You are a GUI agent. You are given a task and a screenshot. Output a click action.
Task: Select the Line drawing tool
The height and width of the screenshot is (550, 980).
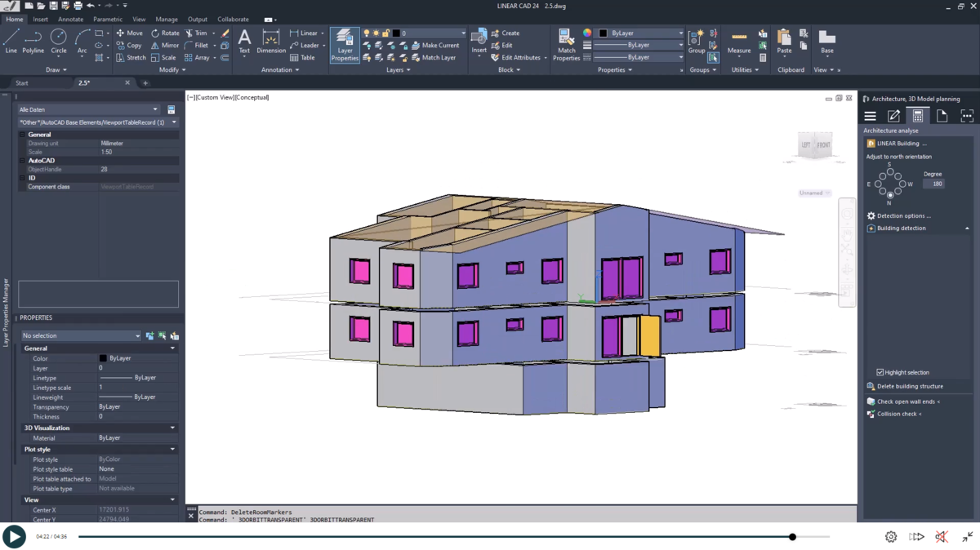click(x=11, y=39)
